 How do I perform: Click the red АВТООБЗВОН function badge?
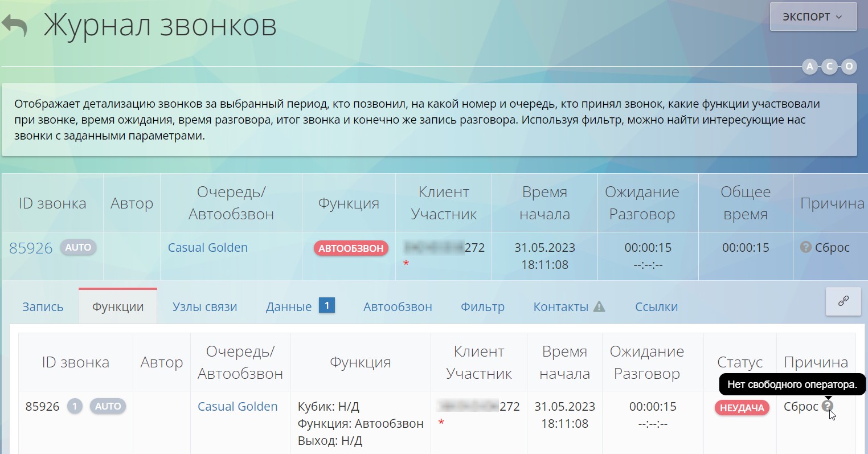(351, 248)
